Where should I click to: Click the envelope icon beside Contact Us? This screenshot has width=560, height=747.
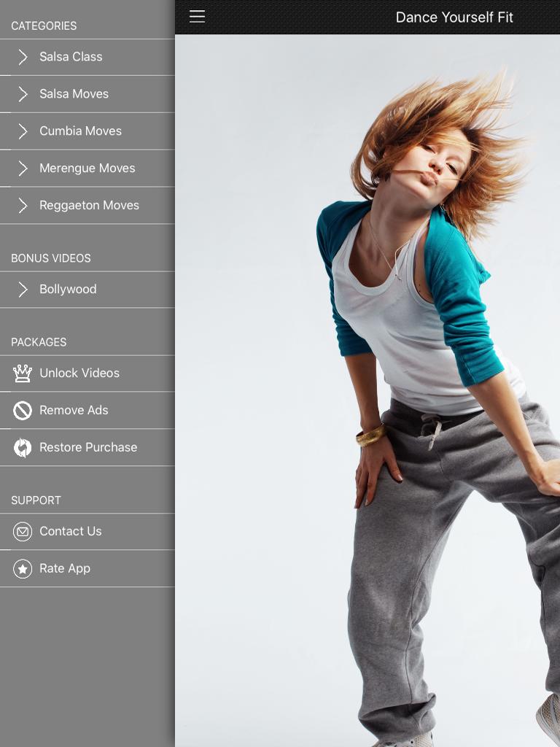[x=23, y=531]
